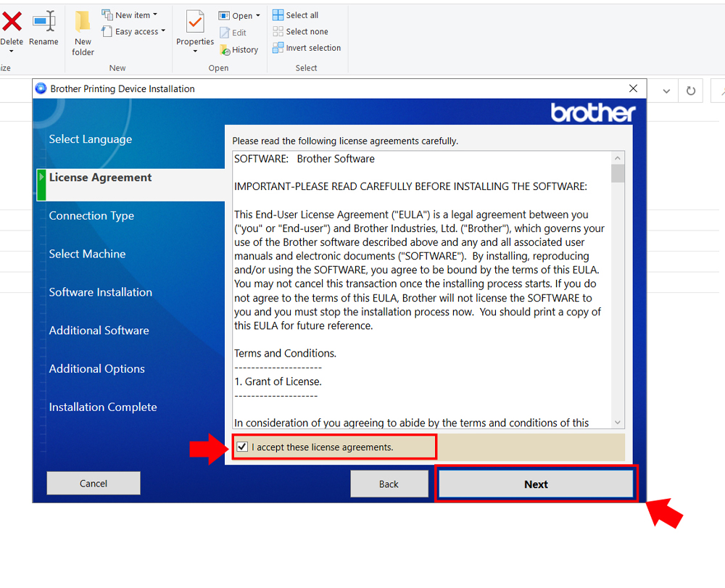The height and width of the screenshot is (588, 725).
Task: Click the license scrollbar up arrow
Action: pyautogui.click(x=618, y=158)
